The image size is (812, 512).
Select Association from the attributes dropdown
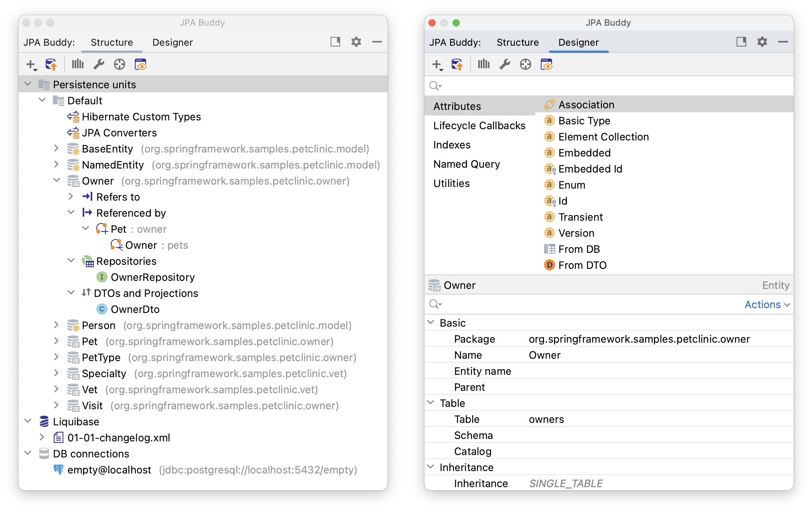586,104
